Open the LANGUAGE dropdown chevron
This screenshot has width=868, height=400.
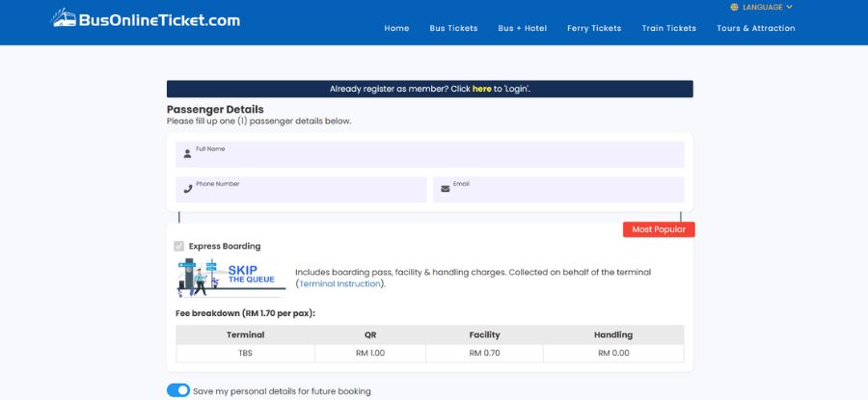[x=789, y=7]
